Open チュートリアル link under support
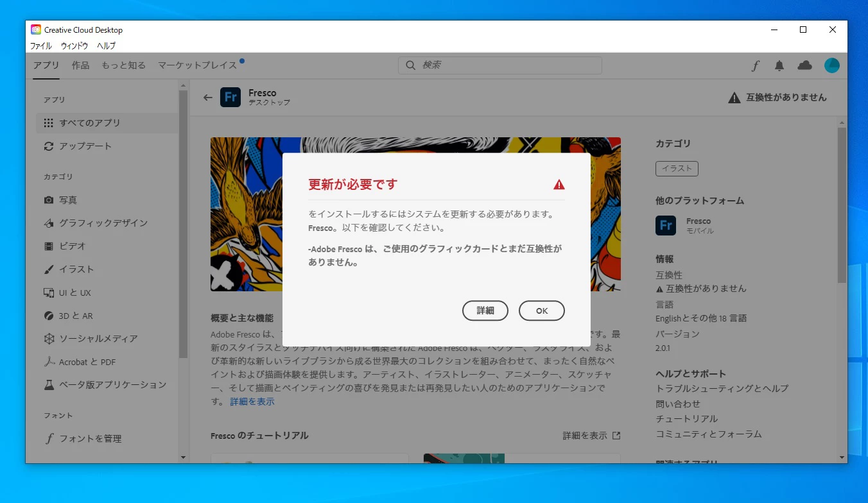 [x=686, y=419]
